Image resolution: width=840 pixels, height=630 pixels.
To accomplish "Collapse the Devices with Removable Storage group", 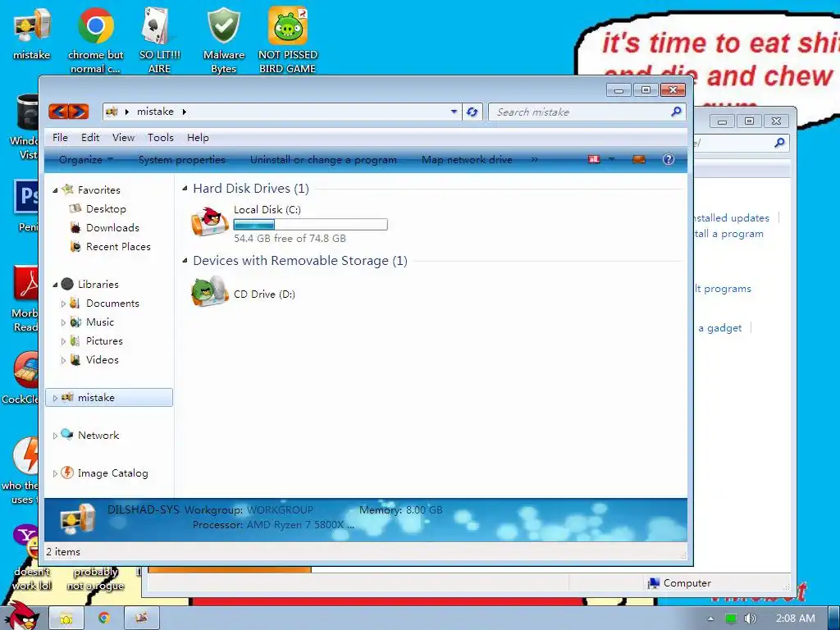I will tap(185, 260).
